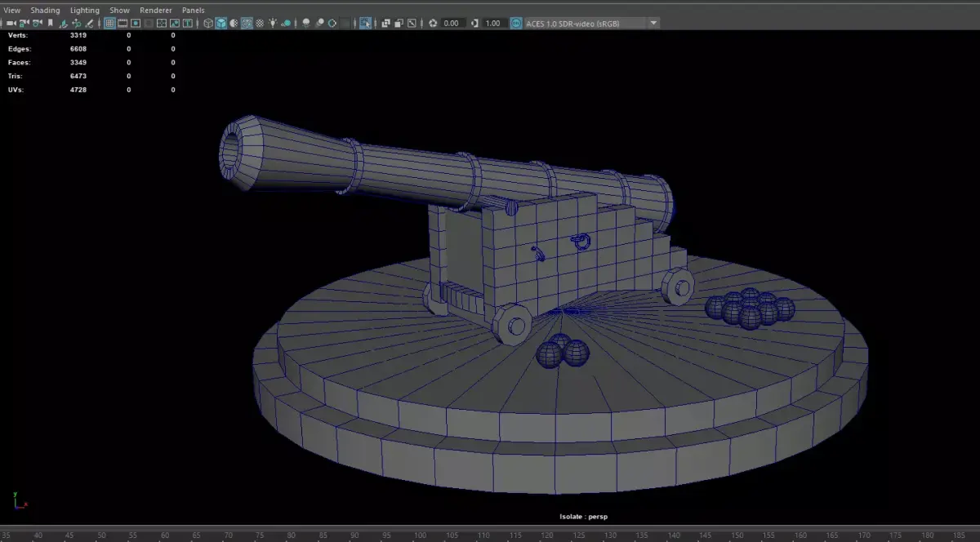Screen dimensions: 980x542
Task: Click the Exposure reset icon
Action: coord(433,23)
